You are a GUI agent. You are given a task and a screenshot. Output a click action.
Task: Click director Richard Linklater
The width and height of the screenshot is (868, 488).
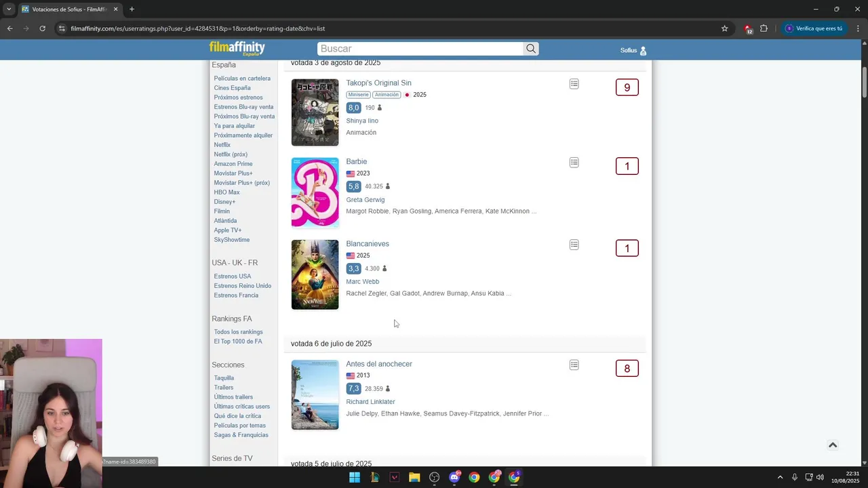tap(370, 402)
